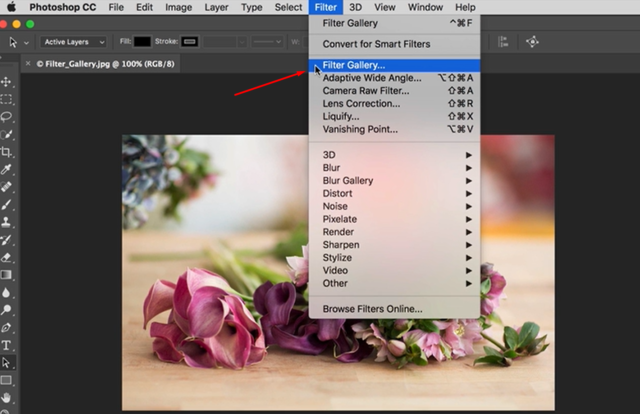Expand the Distort submenu
The width and height of the screenshot is (640, 414).
click(394, 194)
